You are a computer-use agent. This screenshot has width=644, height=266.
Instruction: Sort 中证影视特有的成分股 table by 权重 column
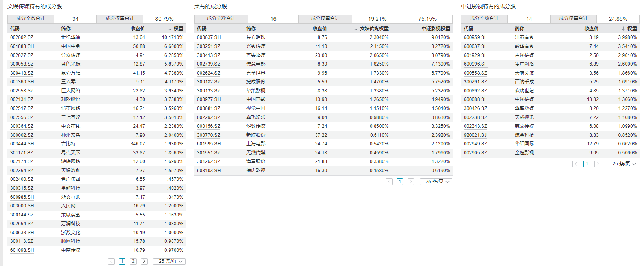click(x=629, y=29)
